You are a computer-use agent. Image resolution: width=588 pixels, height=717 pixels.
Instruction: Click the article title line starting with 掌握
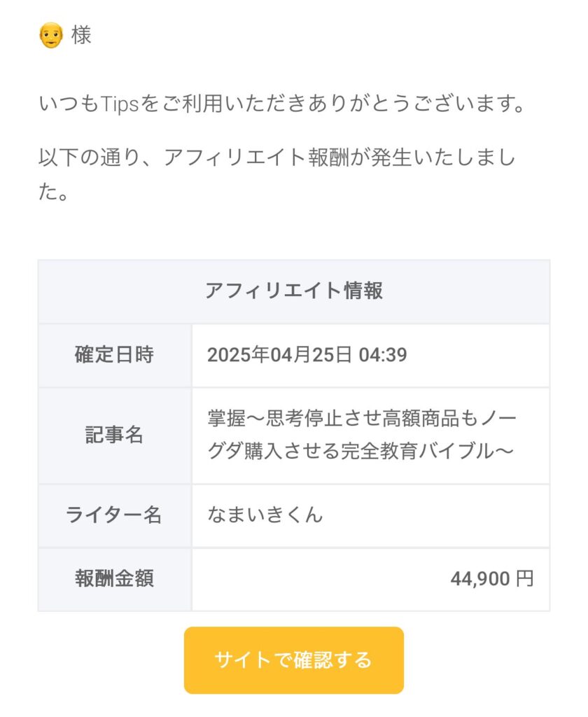(362, 419)
